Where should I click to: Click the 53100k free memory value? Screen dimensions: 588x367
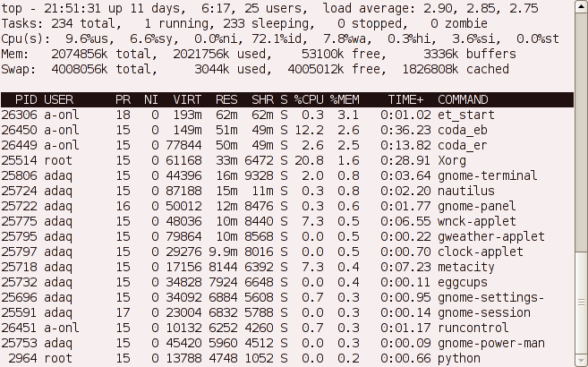click(x=323, y=54)
